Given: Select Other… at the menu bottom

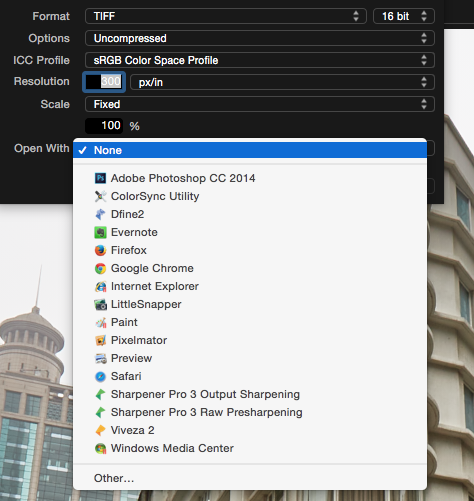Looking at the screenshot, I should point(114,478).
